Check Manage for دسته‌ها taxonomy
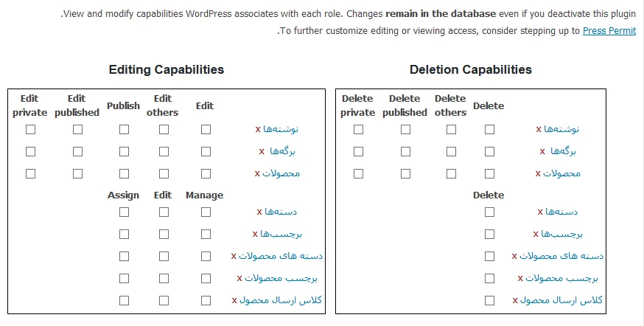The width and height of the screenshot is (644, 326). coord(206,212)
